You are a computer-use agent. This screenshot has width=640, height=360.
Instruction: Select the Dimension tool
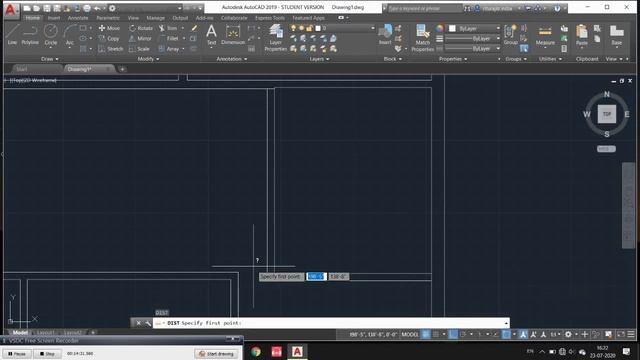(233, 34)
